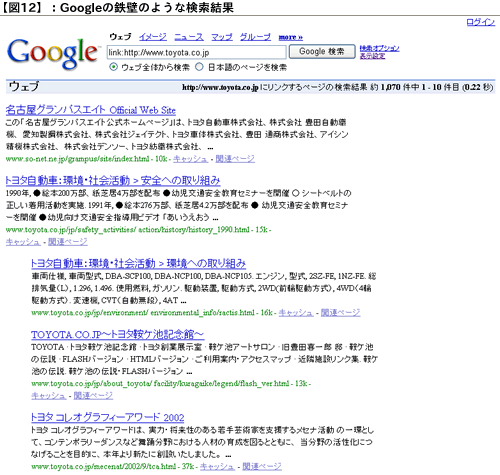The height and width of the screenshot is (475, 500).
Task: Click URL text ending ractis.html
Action: (x=143, y=313)
